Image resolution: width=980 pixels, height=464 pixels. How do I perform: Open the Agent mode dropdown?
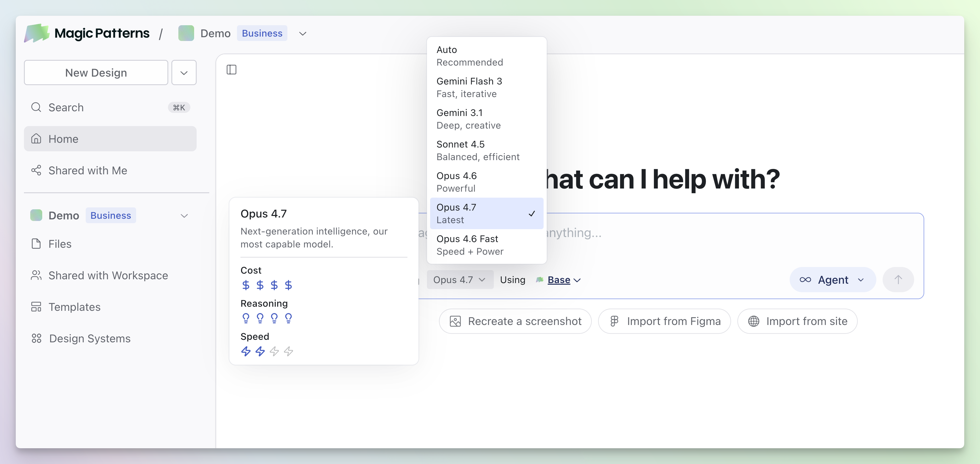[833, 280]
